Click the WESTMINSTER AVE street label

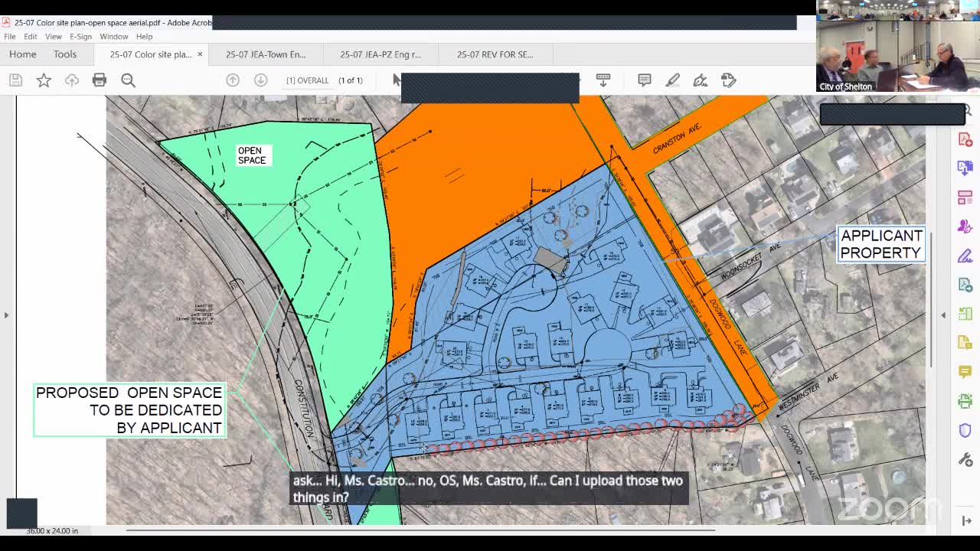point(808,393)
